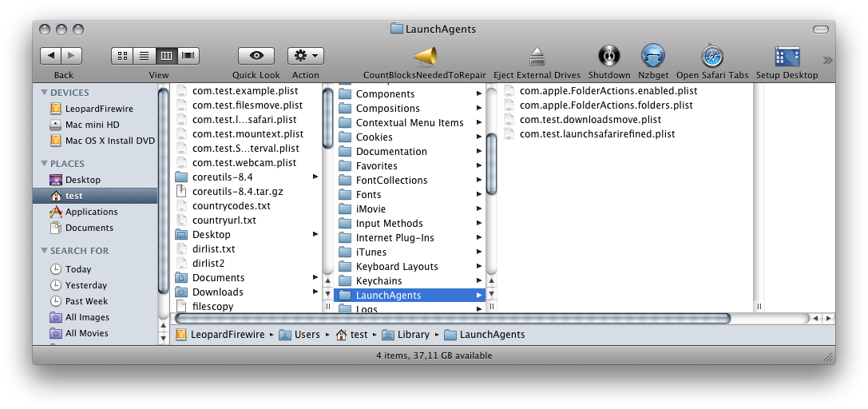Click Setup Desktop toolbar icon
868x409 pixels.
click(787, 57)
